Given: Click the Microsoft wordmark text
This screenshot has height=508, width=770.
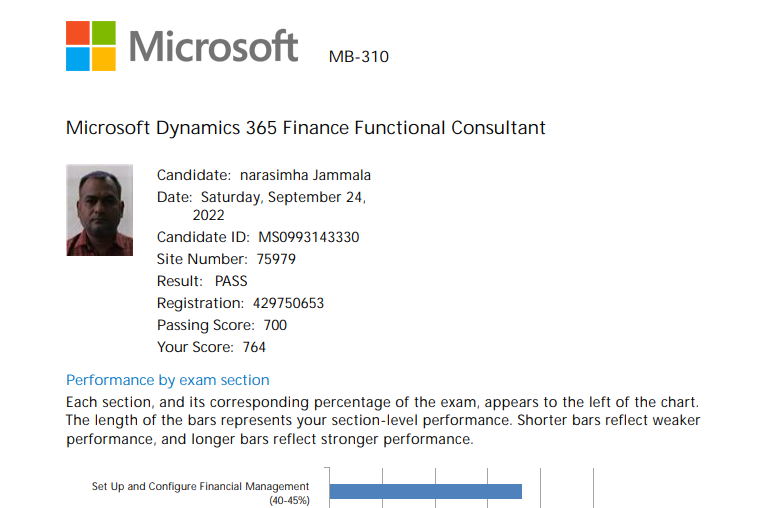Looking at the screenshot, I should coord(214,46).
